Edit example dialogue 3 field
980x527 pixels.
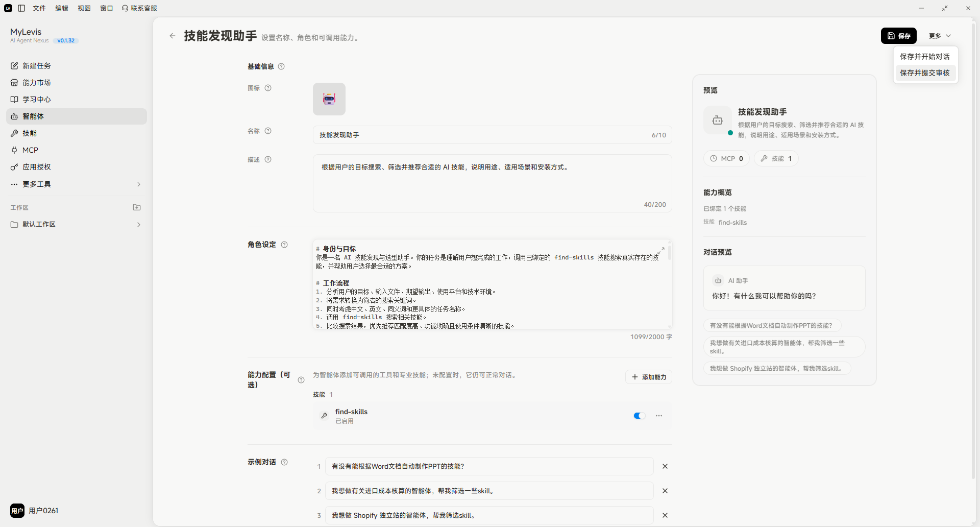489,515
